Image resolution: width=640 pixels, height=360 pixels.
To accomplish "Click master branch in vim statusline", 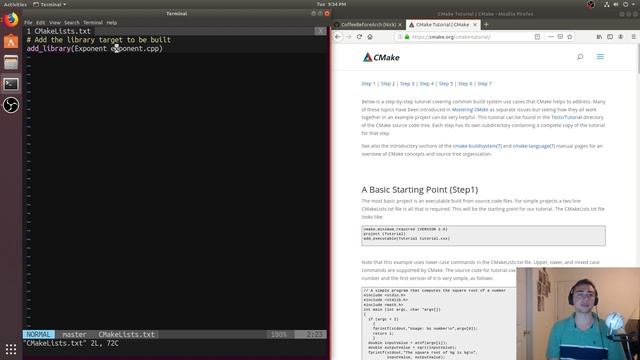I will tap(74, 334).
